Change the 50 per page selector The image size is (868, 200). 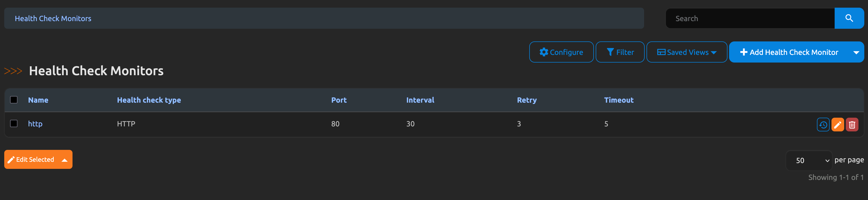pyautogui.click(x=809, y=160)
